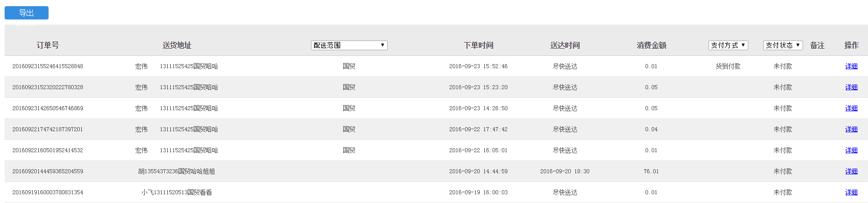Viewport: 868px width, 203px height.
Task: Click the 下单时间 column header
Action: [x=478, y=45]
